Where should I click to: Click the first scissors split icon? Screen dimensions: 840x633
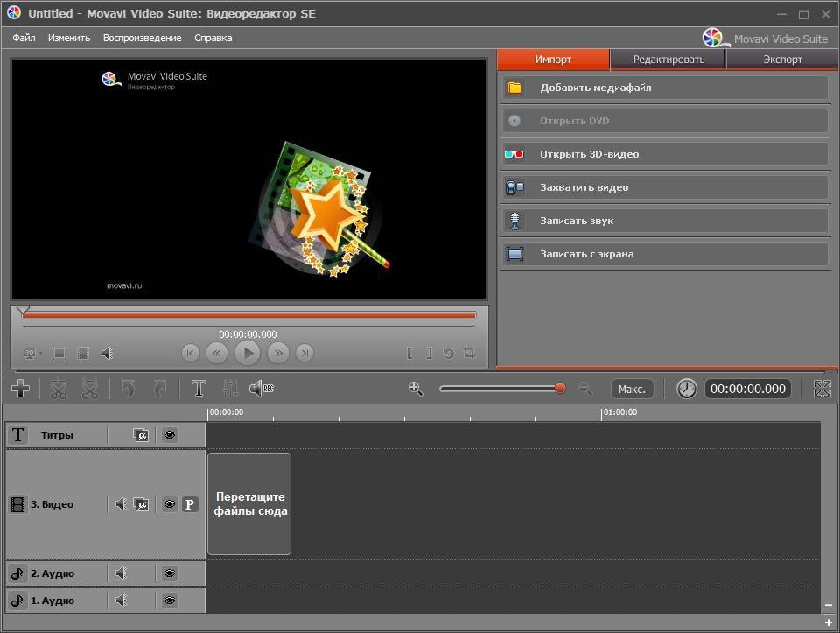(x=59, y=389)
